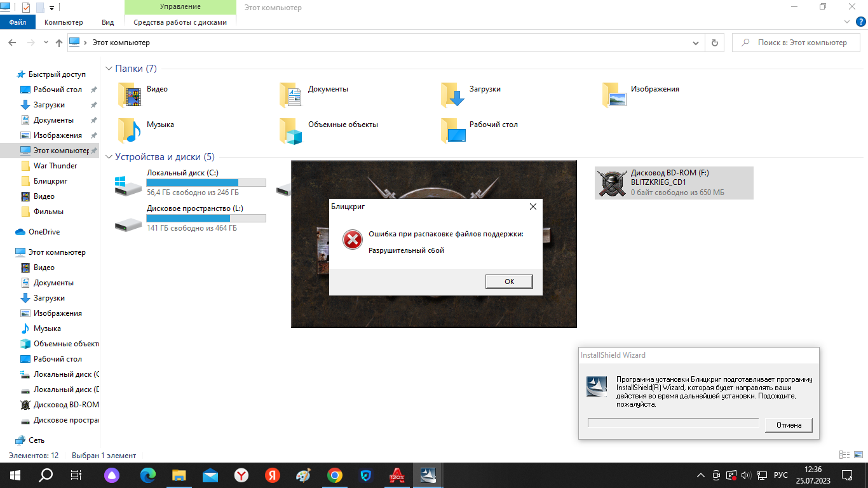Open Фильмы folder in Quick access
This screenshot has width=868, height=488.
click(48, 212)
